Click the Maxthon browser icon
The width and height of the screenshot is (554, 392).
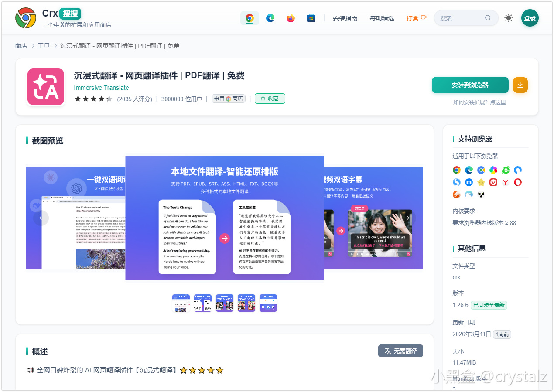(469, 182)
